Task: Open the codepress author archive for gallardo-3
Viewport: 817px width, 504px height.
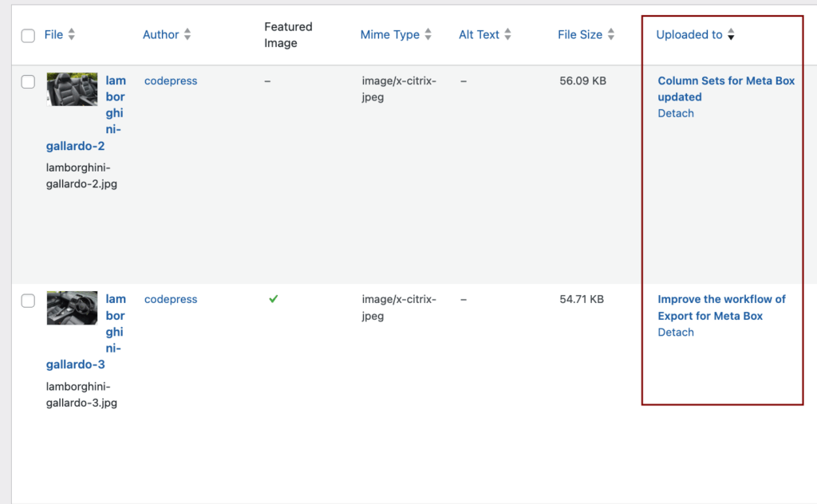Action: [170, 299]
